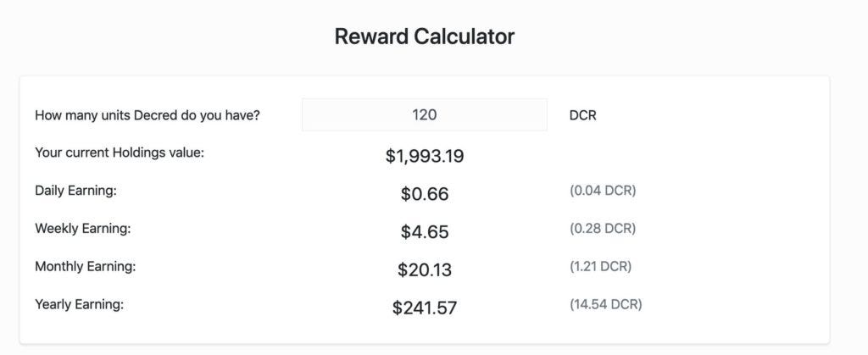Click the (14.54 DCR) yearly figure
The image size is (868, 355).
point(605,304)
